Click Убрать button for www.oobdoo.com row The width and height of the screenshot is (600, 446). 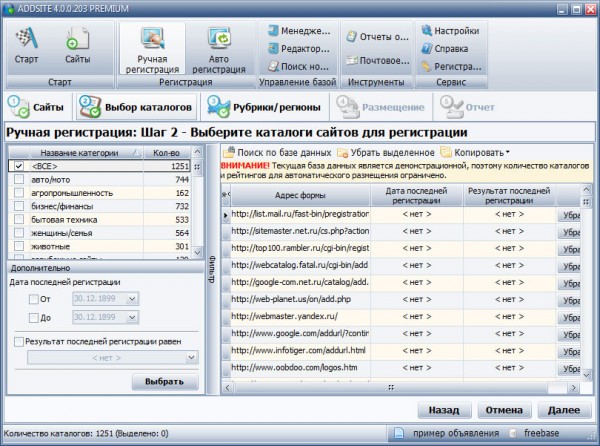click(569, 369)
